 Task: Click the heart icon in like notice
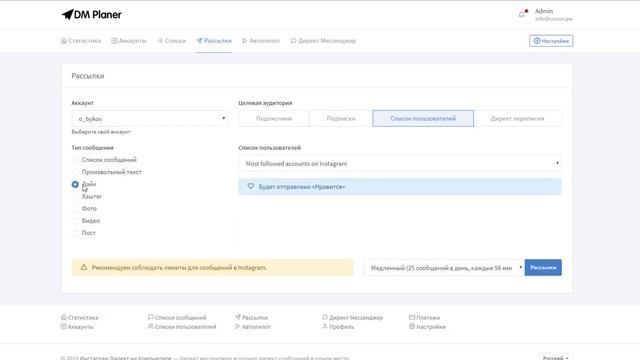[251, 187]
